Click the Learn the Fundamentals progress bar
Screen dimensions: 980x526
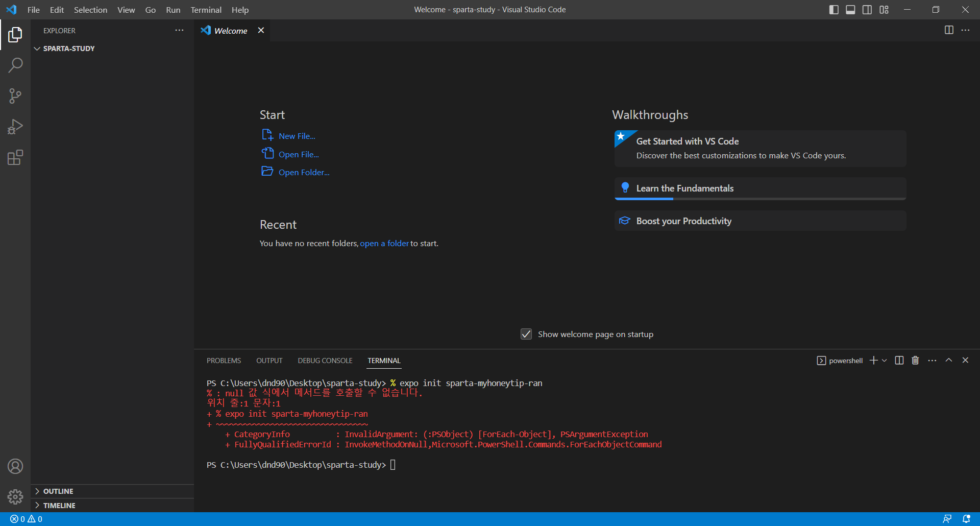(x=761, y=199)
